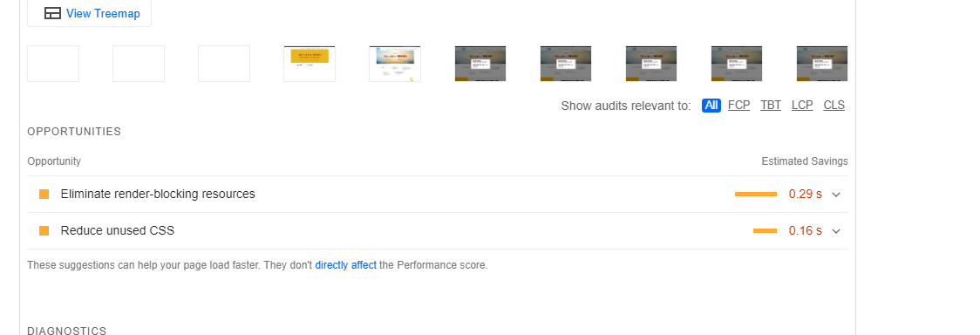Screen dimensions: 980x335
Task: Follow the 'directly affect' link
Action: pyautogui.click(x=345, y=265)
